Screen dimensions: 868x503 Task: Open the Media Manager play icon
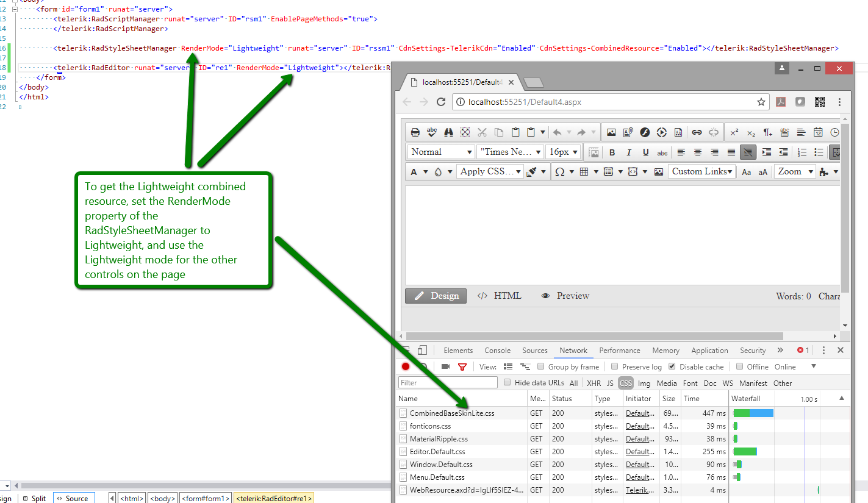pos(661,132)
